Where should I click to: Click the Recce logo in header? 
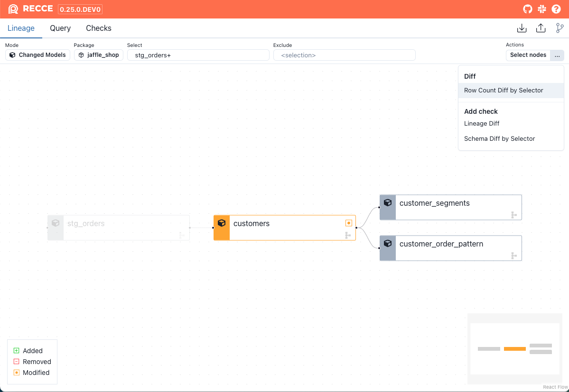[x=13, y=9]
